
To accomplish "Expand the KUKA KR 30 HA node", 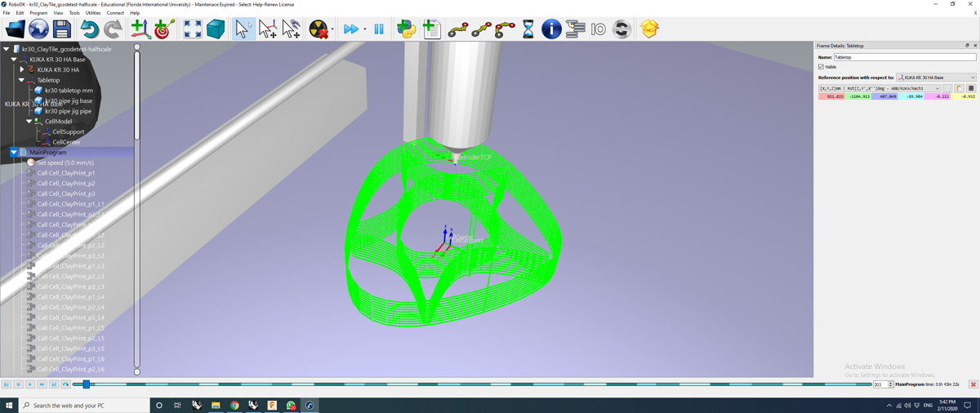I will [22, 70].
